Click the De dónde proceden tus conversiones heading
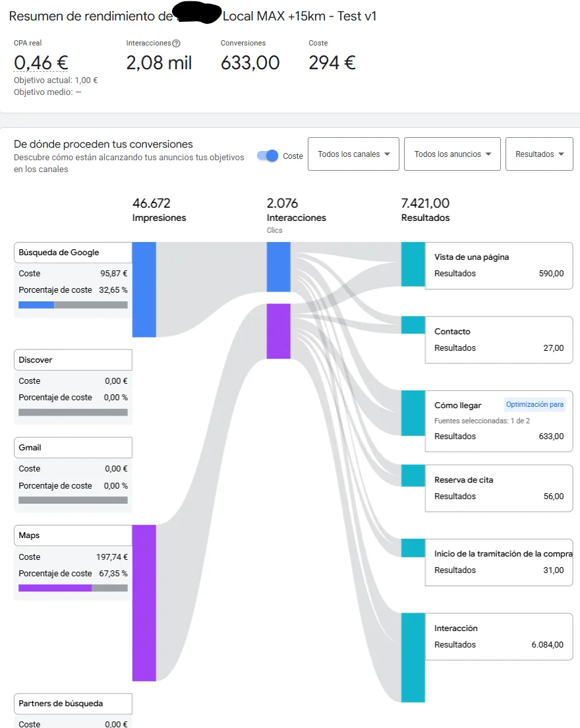The image size is (580, 728). pos(103,144)
